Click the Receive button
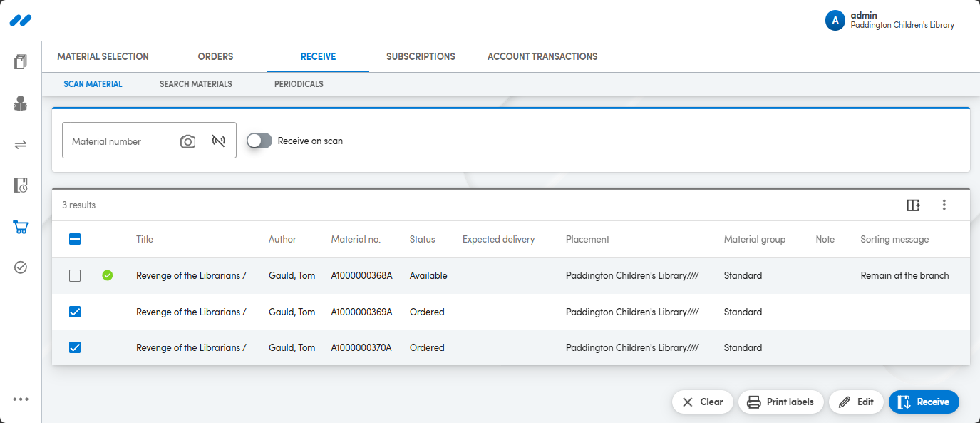 (x=924, y=402)
